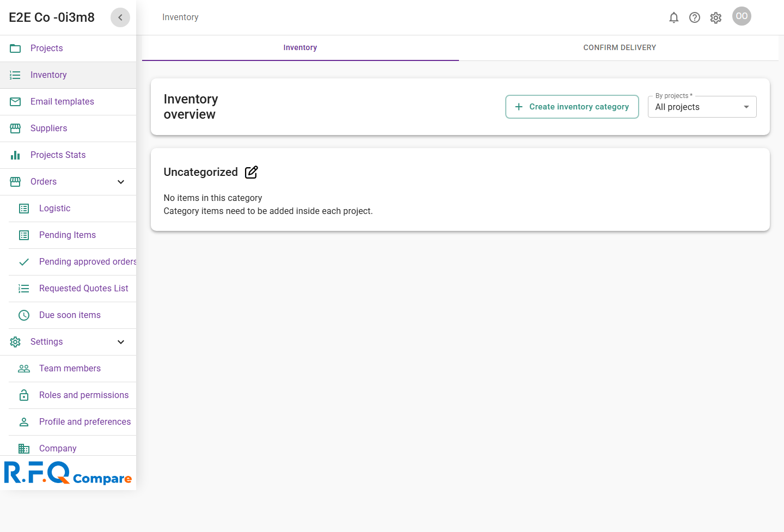Click the Uncategorized heading
Viewport: 784px width, 532px height.
[201, 172]
